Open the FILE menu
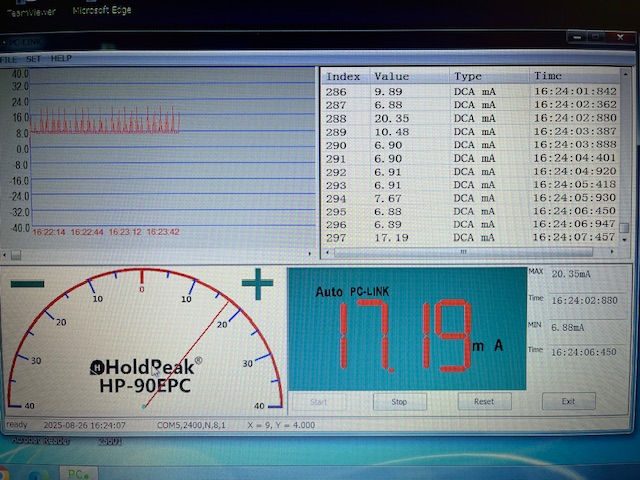 (x=8, y=60)
